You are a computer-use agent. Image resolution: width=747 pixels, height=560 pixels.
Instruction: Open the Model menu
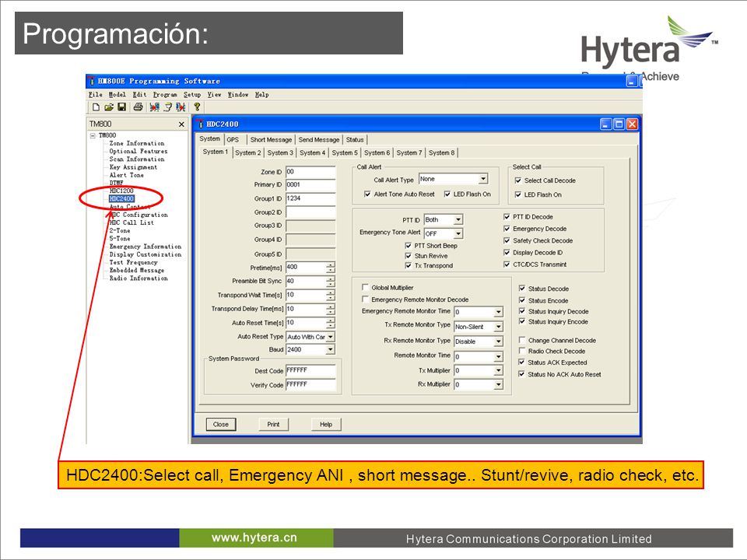[117, 95]
